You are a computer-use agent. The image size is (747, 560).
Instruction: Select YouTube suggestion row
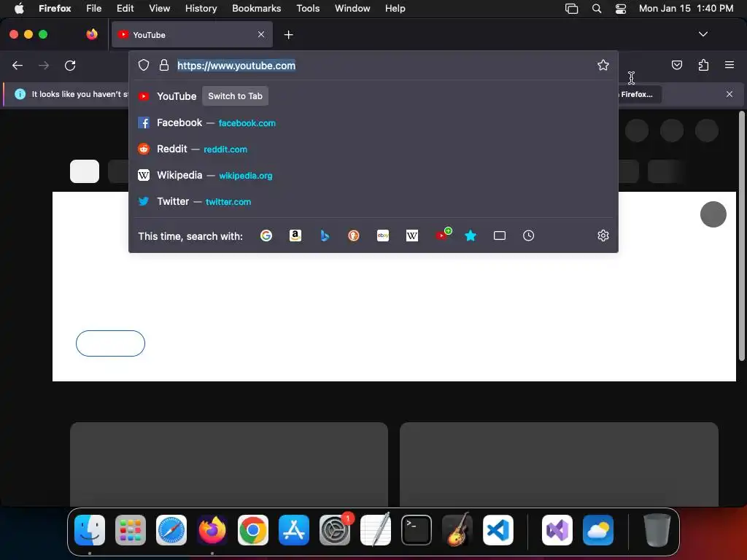373,96
